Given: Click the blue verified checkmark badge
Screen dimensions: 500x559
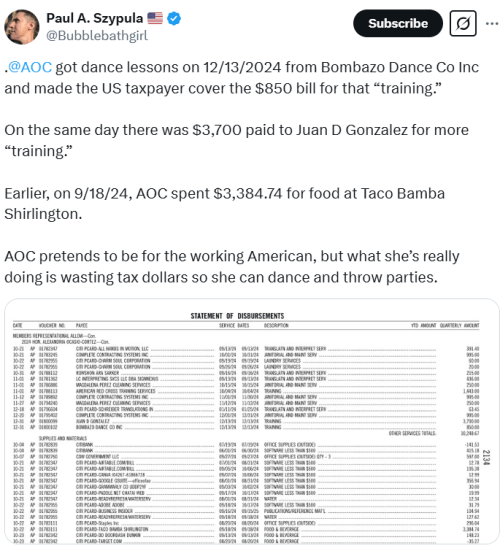Looking at the screenshot, I should coord(174,18).
